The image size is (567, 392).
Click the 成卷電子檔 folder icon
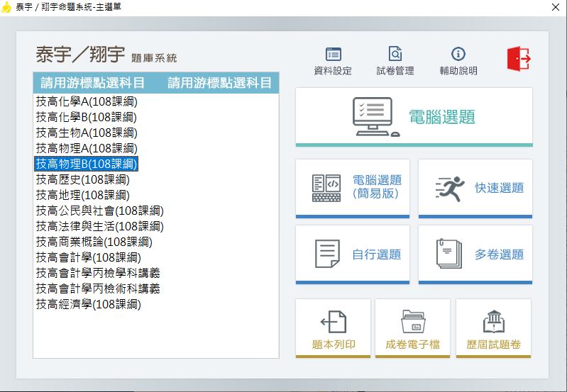click(412, 322)
